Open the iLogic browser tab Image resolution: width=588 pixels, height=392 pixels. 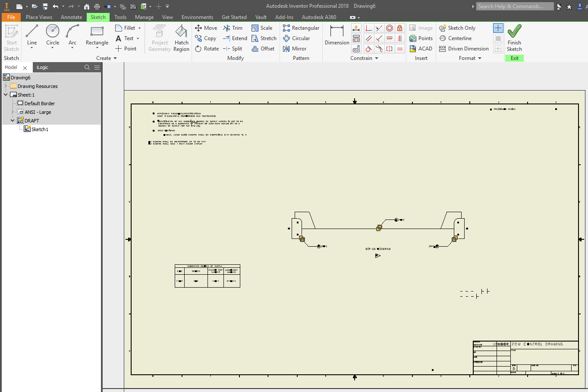coord(42,67)
